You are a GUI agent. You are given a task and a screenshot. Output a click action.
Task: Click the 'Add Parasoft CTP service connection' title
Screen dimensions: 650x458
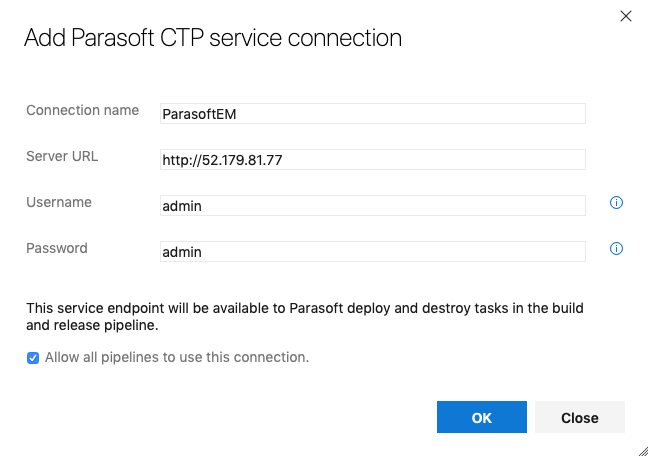click(x=213, y=38)
